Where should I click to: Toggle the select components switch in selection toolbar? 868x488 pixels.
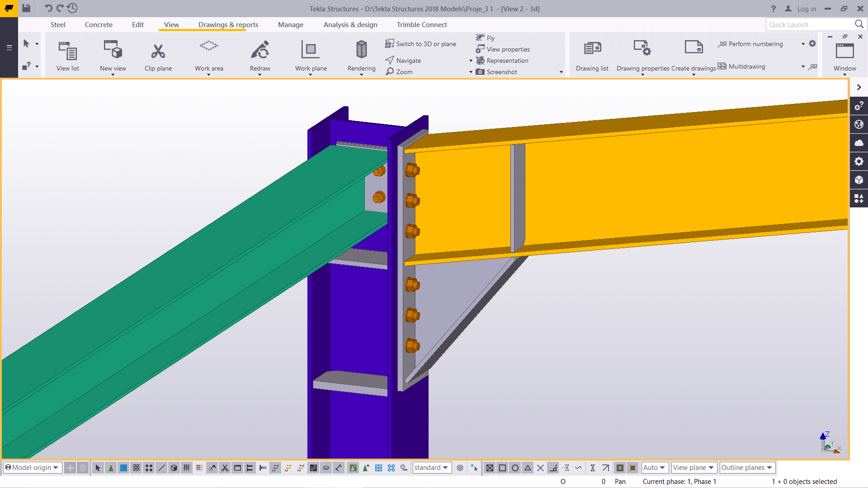coord(111,468)
